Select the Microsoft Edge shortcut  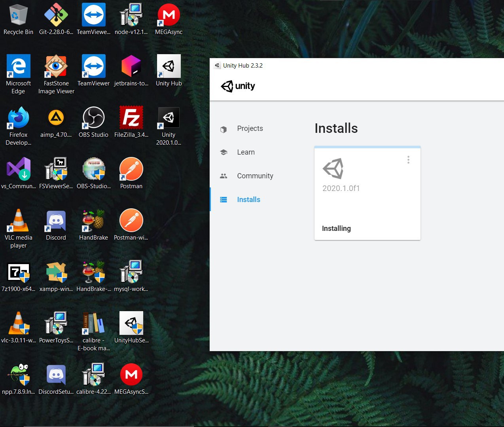tap(18, 74)
